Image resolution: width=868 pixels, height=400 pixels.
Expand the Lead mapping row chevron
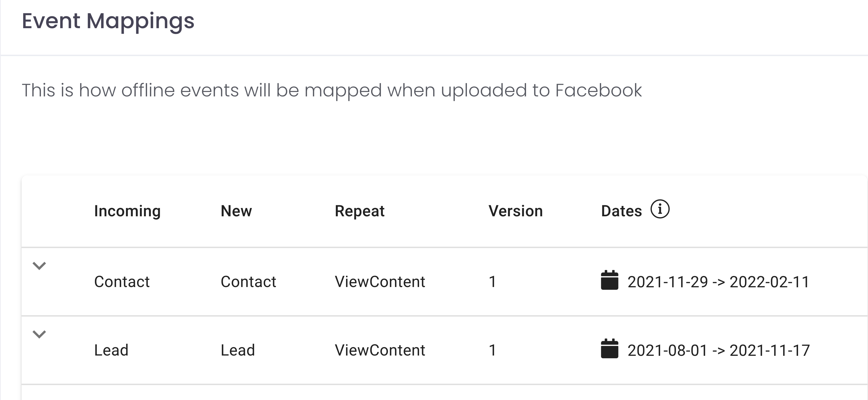39,334
